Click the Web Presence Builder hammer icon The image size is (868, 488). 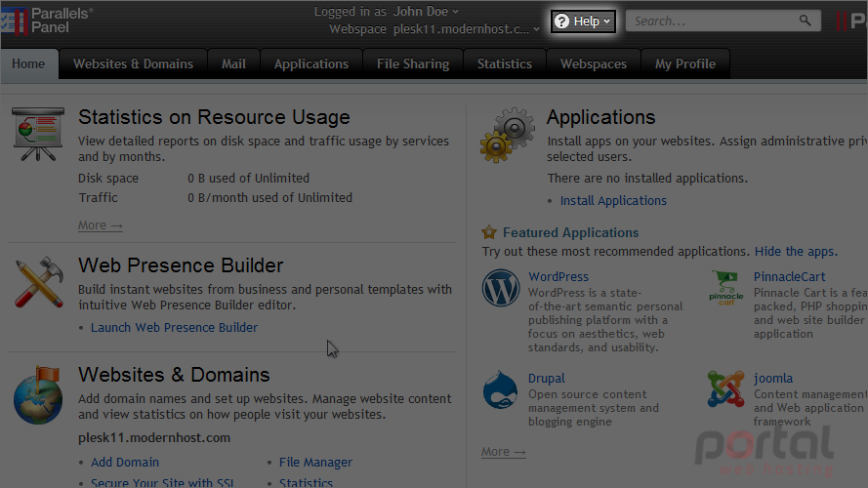pos(38,282)
